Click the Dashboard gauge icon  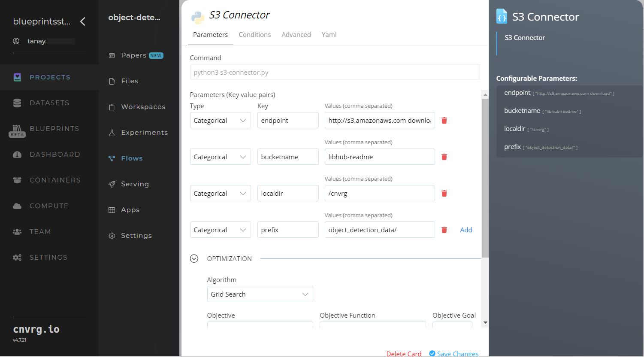17,155
